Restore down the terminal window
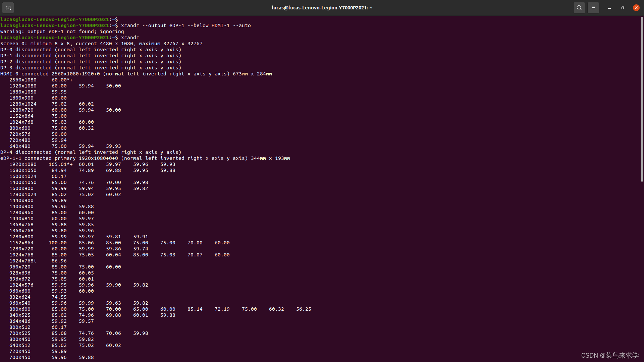644x362 pixels. tap(623, 8)
